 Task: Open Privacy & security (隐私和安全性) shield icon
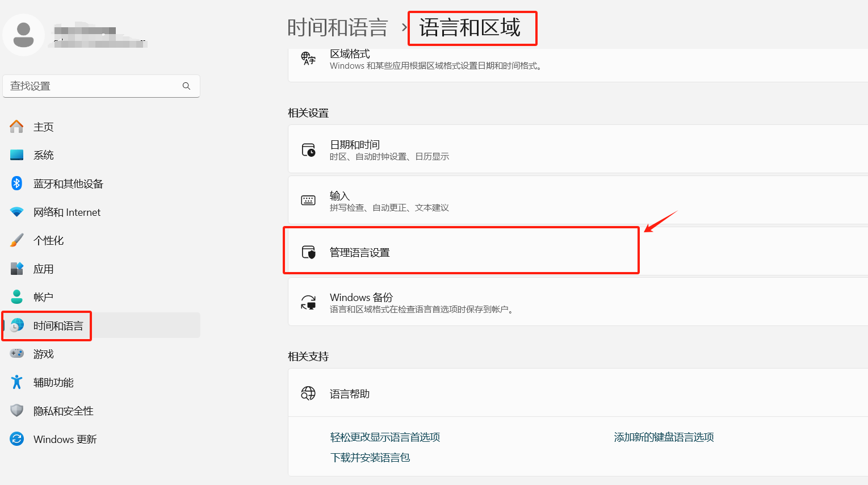pyautogui.click(x=17, y=411)
